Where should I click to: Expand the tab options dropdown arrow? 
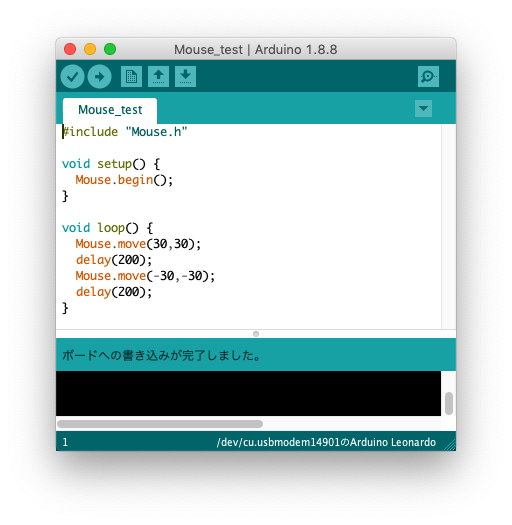pos(423,108)
